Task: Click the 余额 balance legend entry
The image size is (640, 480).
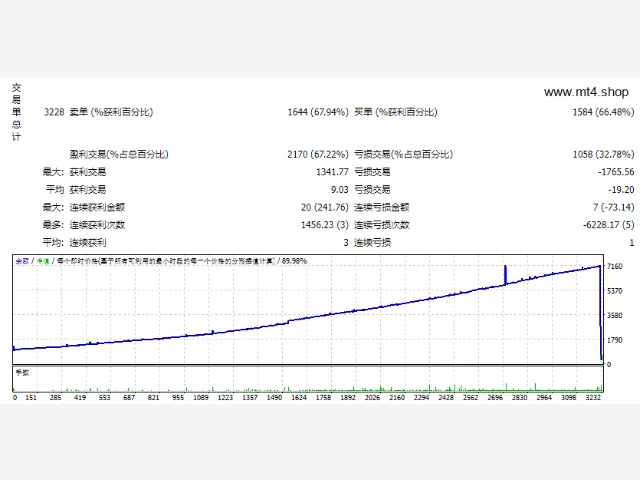Action: click(22, 261)
